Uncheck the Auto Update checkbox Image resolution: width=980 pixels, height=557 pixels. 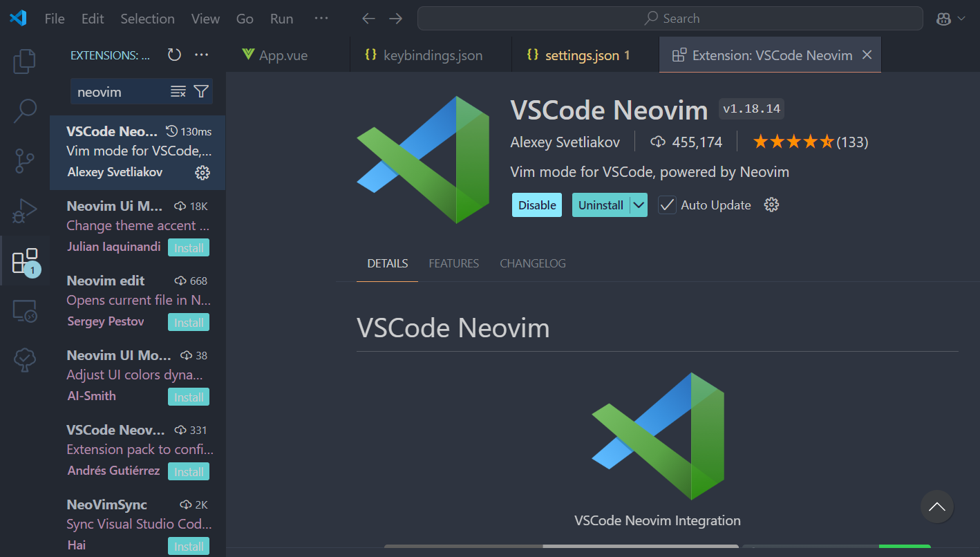666,205
